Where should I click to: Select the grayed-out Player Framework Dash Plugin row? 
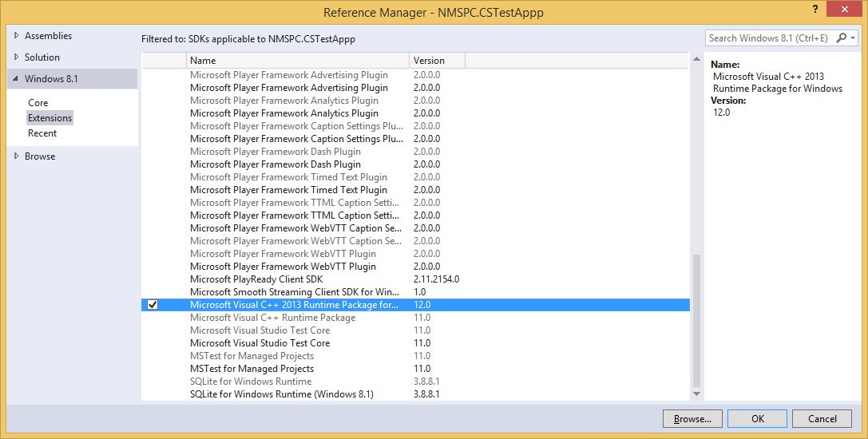click(415, 152)
